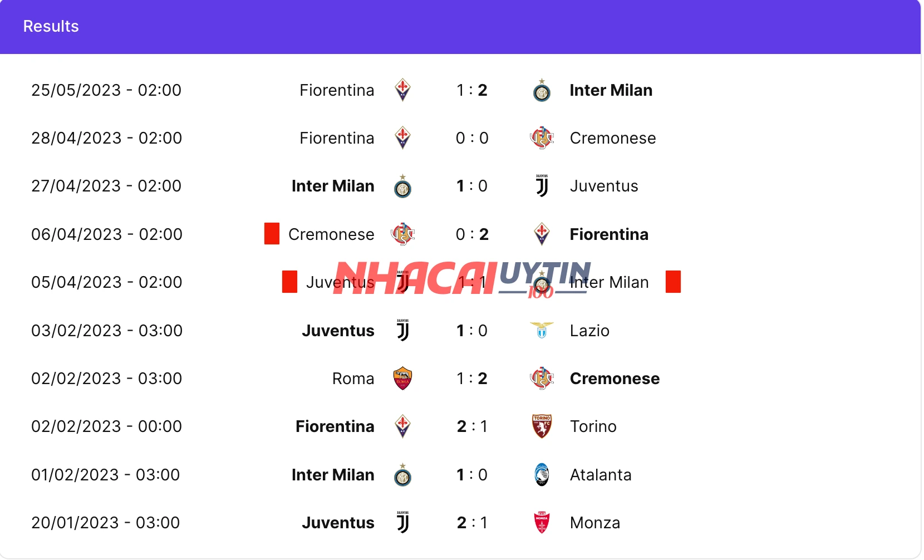
Task: Expand the Fiorentina vs Inter Milan match row
Action: [x=462, y=90]
